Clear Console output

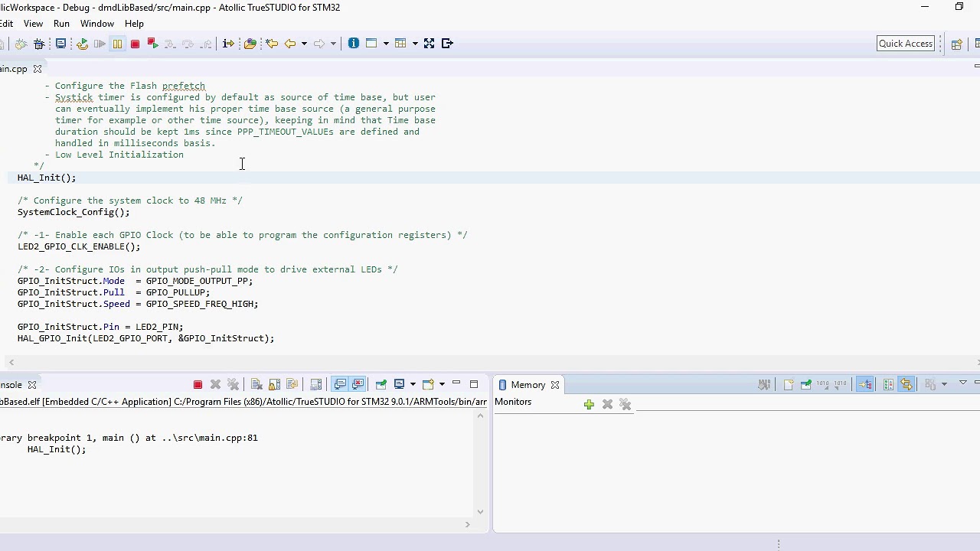pyautogui.click(x=256, y=384)
